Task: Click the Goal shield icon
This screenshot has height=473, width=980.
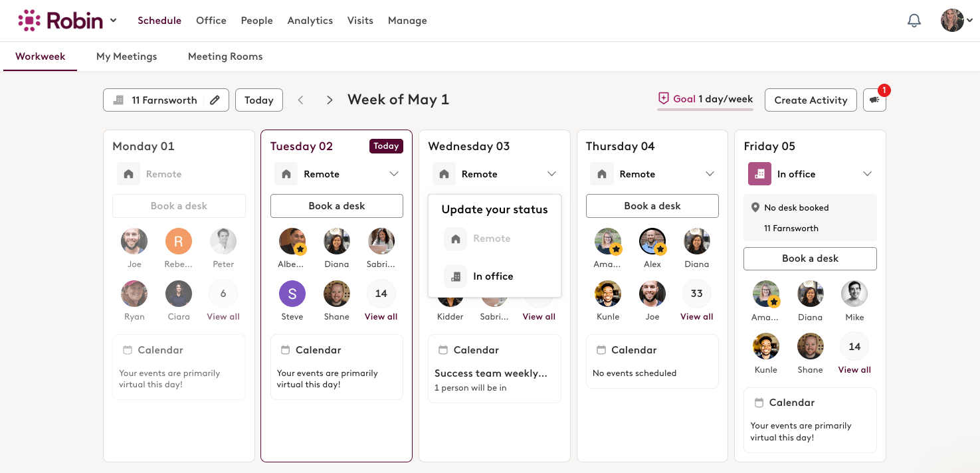Action: pos(663,99)
